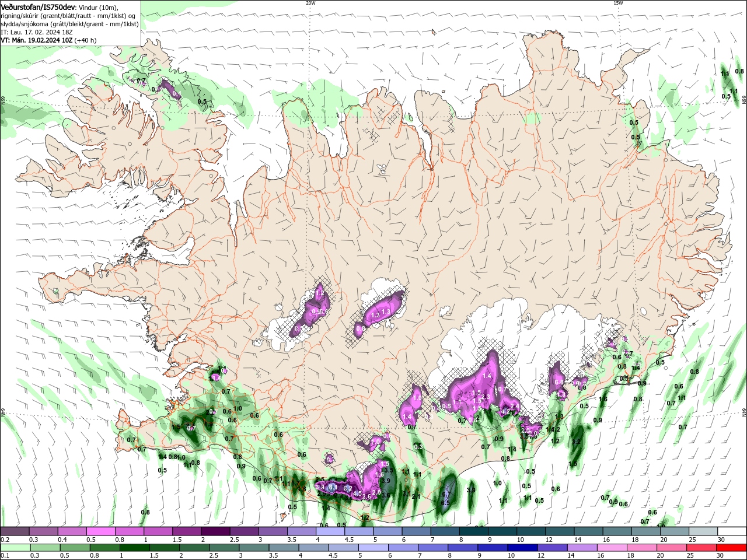
Task: Click the 'rigning/skúrir' legend description line
Action: [x=68, y=16]
